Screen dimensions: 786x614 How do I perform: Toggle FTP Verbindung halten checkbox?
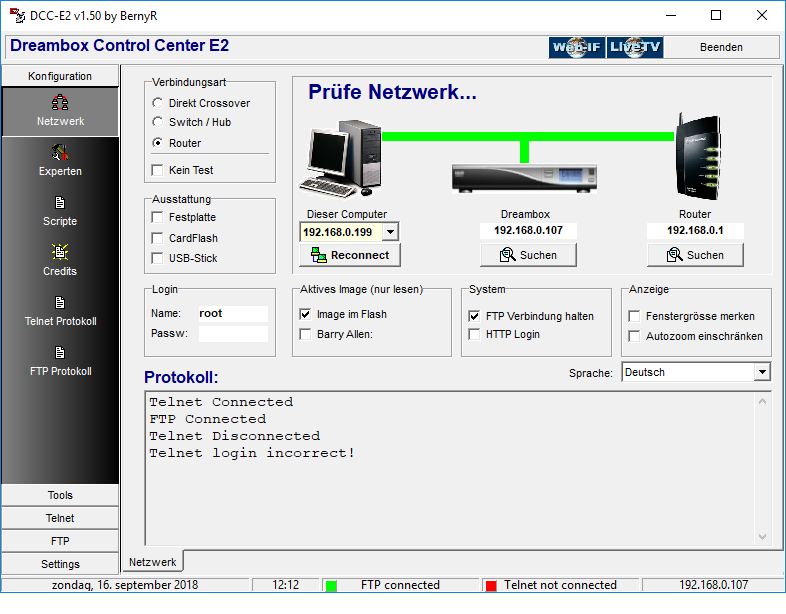[474, 316]
